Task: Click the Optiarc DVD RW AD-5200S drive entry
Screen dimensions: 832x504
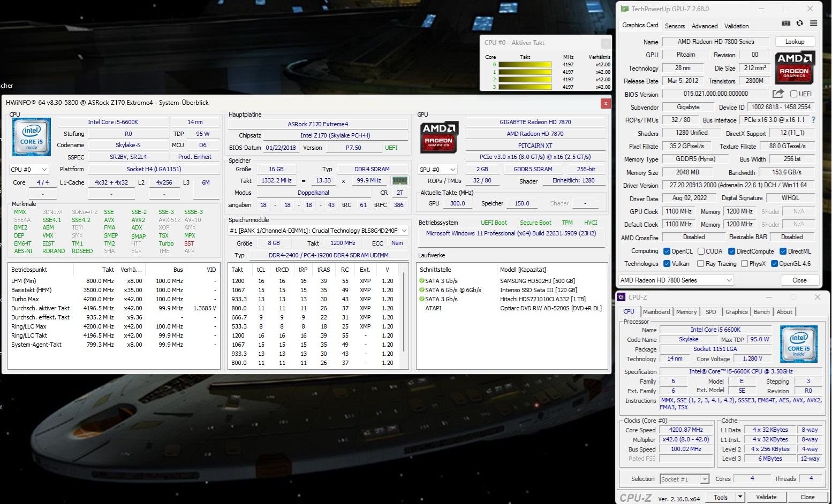Action: coord(550,308)
